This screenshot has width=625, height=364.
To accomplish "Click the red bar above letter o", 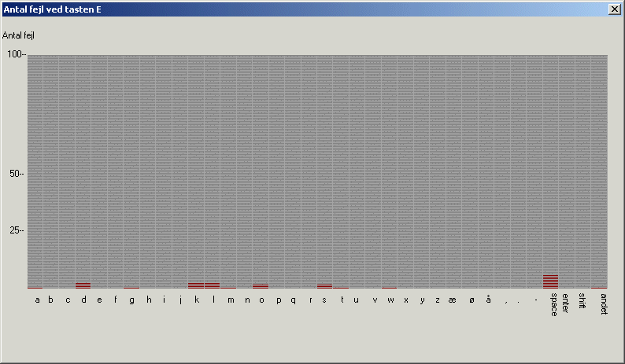I will pyautogui.click(x=261, y=286).
